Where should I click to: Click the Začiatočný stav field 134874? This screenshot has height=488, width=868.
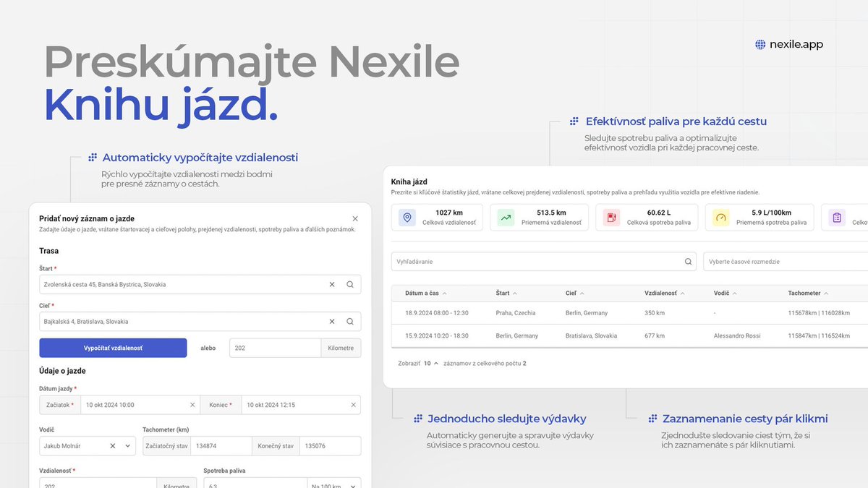tap(221, 446)
